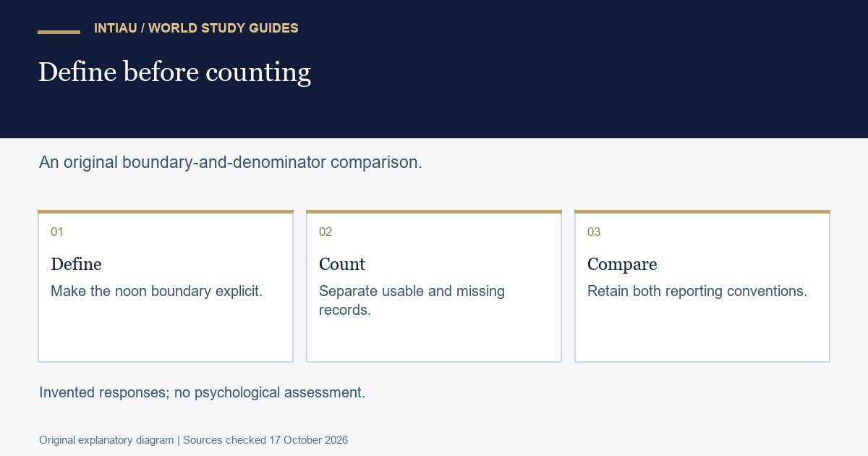Select step number 02
868x456 pixels.
click(x=325, y=232)
